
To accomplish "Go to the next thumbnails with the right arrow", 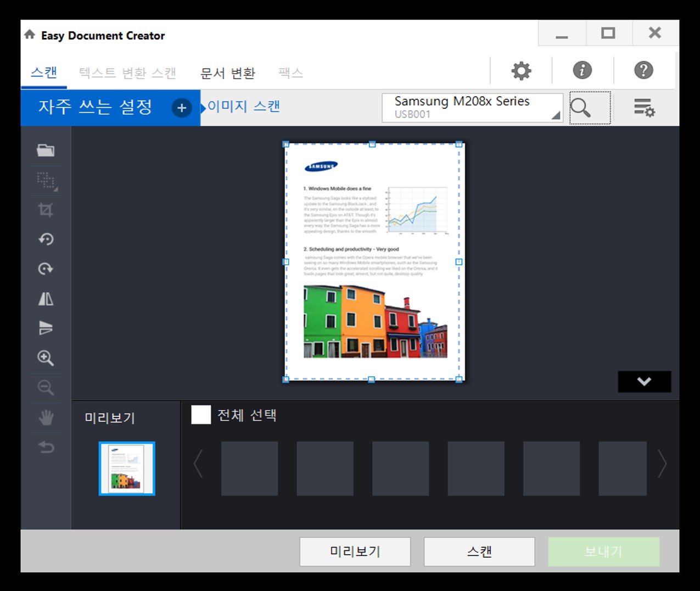I will [662, 464].
